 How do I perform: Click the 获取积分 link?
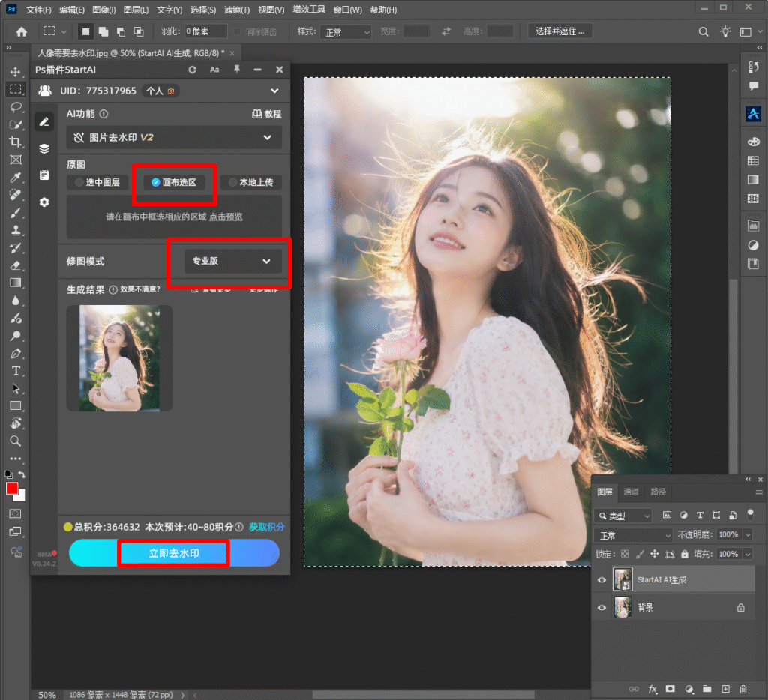tap(267, 527)
